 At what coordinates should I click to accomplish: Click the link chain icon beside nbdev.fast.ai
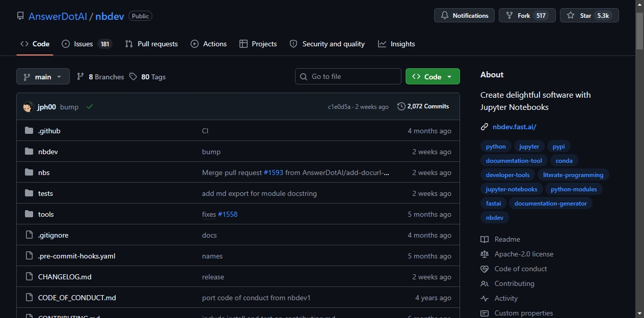485,127
